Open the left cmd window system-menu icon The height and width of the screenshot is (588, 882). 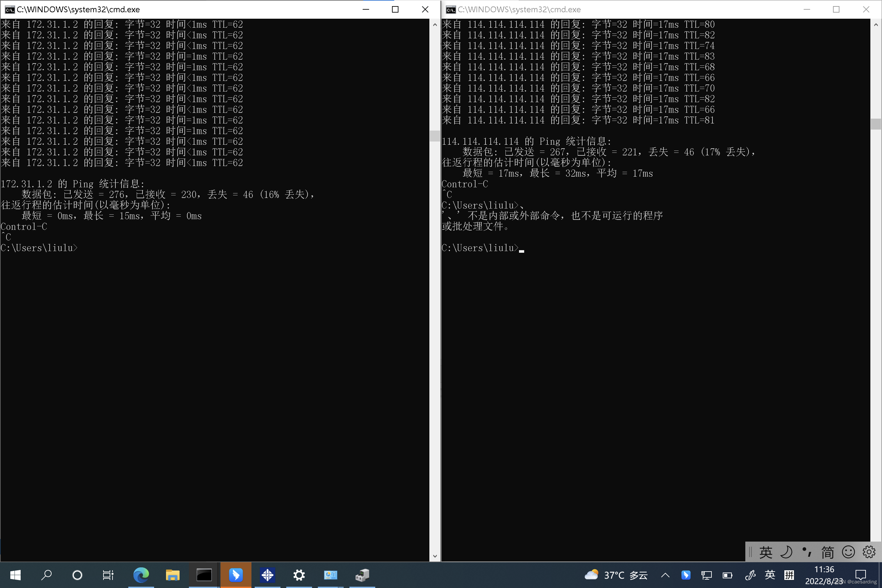pyautogui.click(x=9, y=9)
